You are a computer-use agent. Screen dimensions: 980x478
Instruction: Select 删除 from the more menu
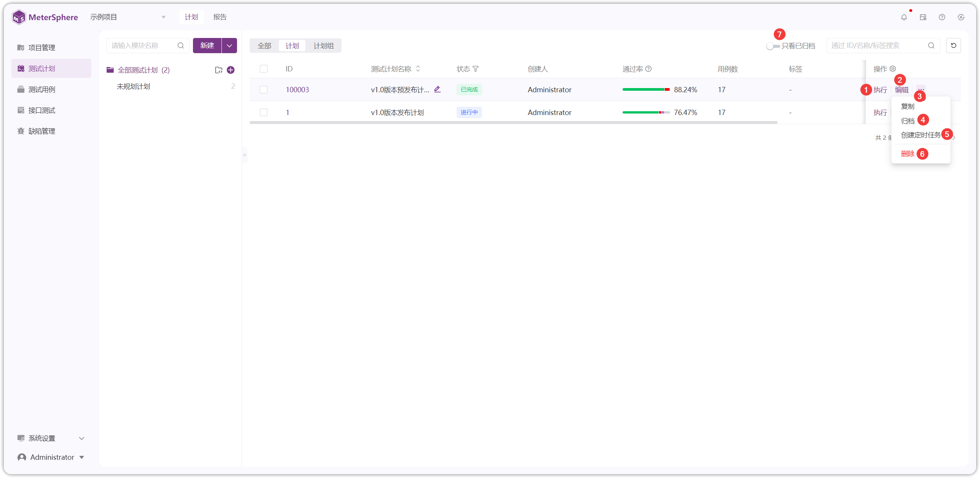point(908,154)
